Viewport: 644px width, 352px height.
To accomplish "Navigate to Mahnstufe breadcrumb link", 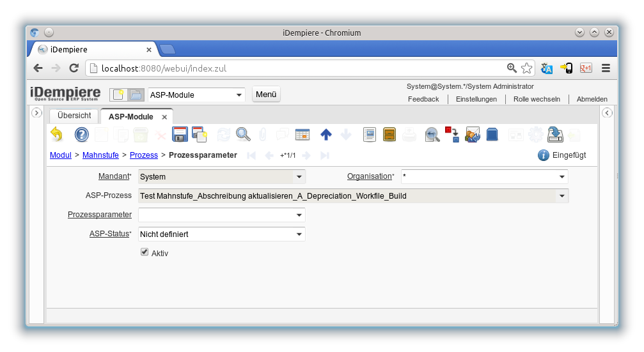I will [x=100, y=155].
